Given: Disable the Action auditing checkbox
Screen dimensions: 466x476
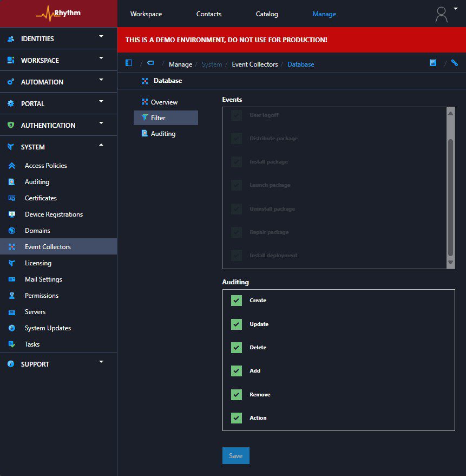Looking at the screenshot, I should tap(237, 418).
